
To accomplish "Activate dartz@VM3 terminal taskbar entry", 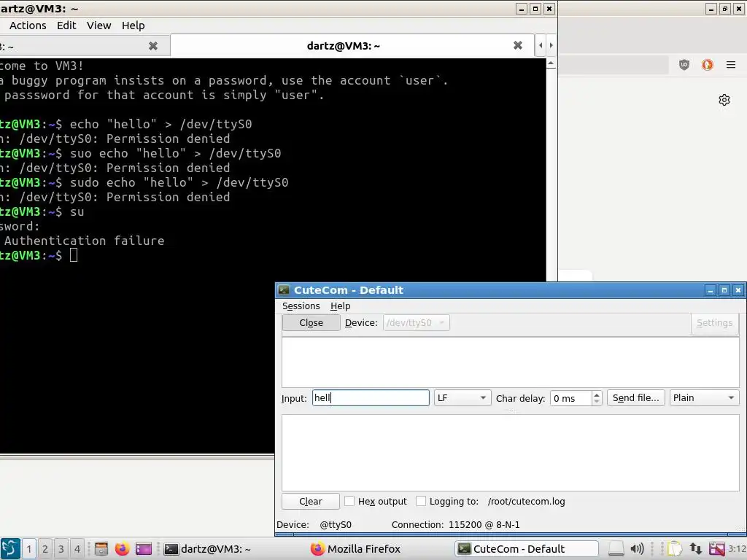I will (207, 548).
